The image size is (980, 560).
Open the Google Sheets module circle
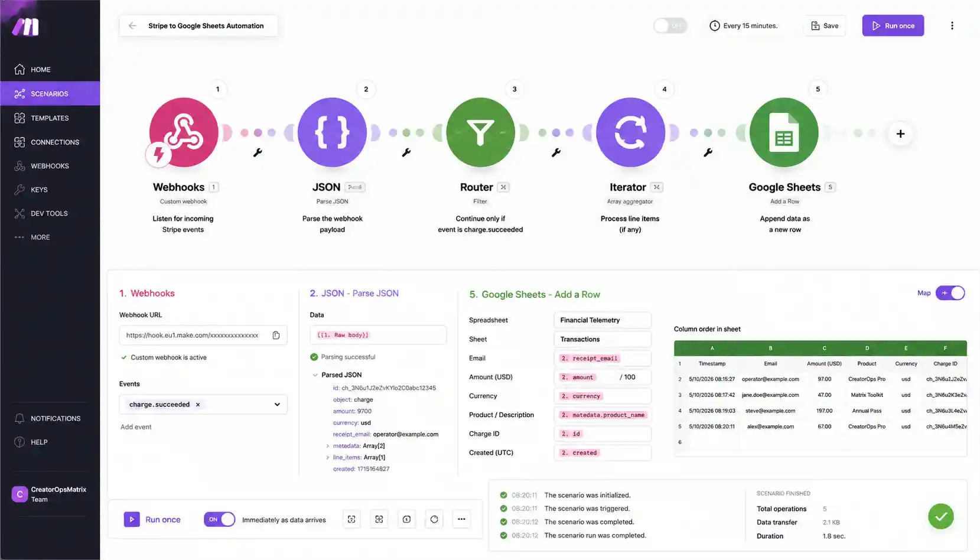(784, 132)
